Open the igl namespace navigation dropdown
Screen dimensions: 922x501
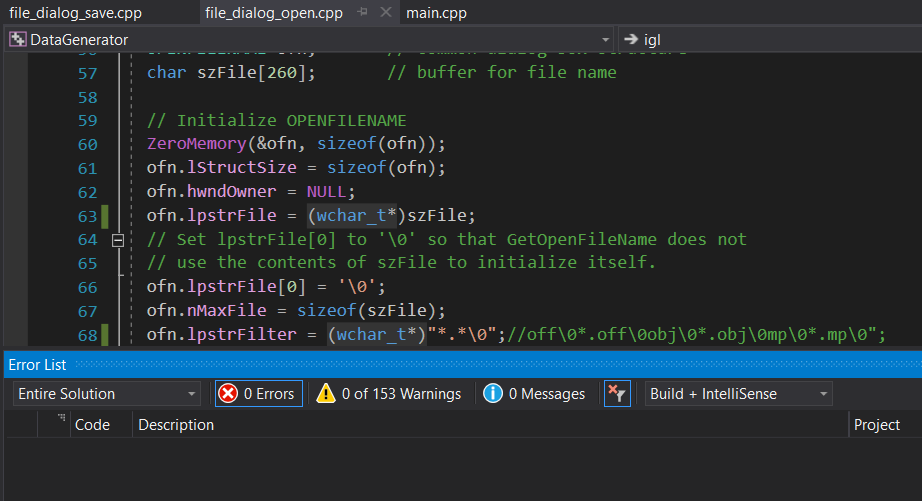[x=770, y=39]
